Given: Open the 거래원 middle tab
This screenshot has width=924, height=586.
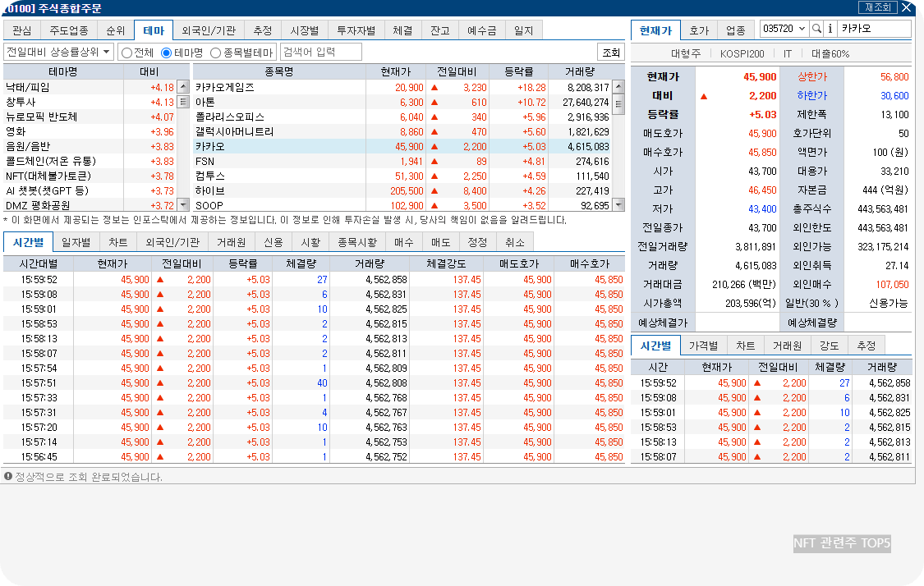Looking at the screenshot, I should click(231, 242).
